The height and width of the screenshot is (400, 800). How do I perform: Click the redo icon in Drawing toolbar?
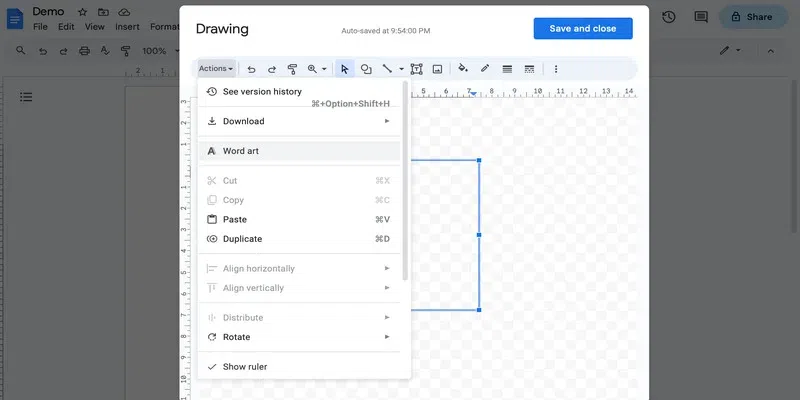pos(272,69)
